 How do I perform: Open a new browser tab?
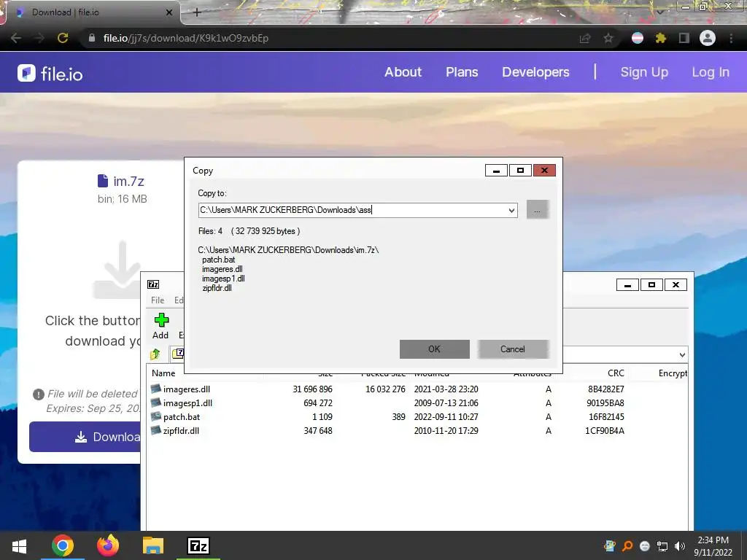[x=197, y=12]
